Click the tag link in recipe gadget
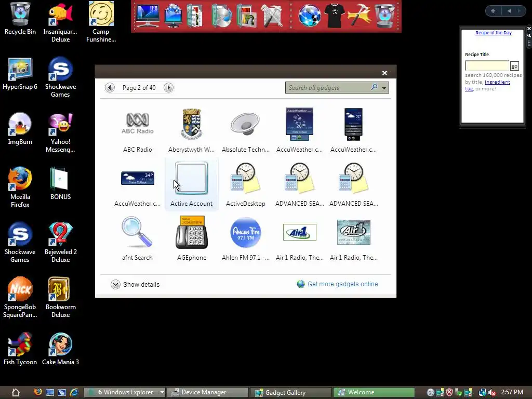The height and width of the screenshot is (399, 532). 469,88
